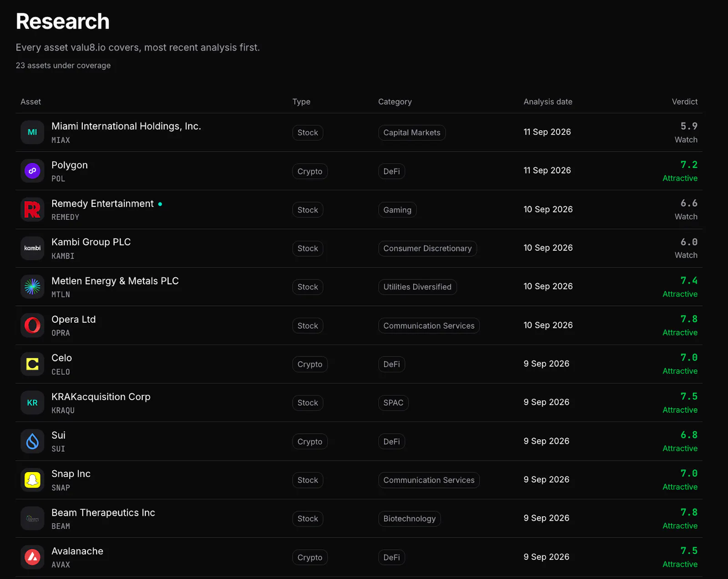The image size is (728, 579).
Task: Click the 6.6 Watch verdict for Remedy
Action: (686, 210)
